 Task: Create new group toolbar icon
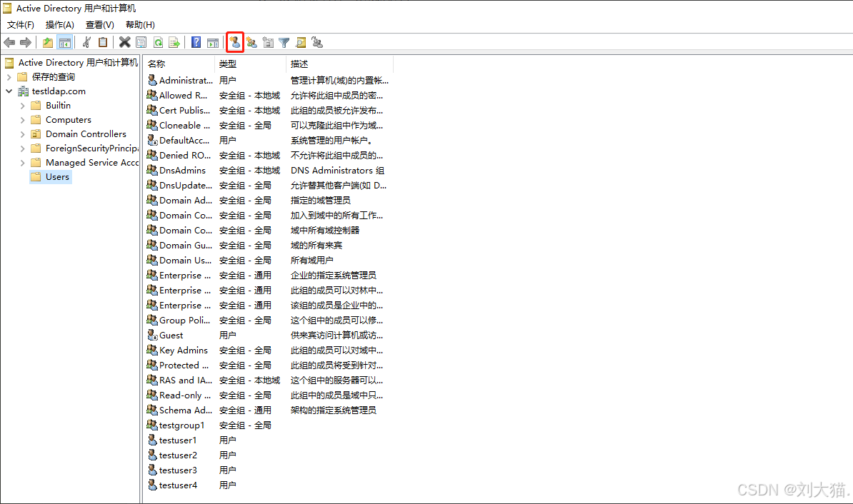pyautogui.click(x=251, y=42)
